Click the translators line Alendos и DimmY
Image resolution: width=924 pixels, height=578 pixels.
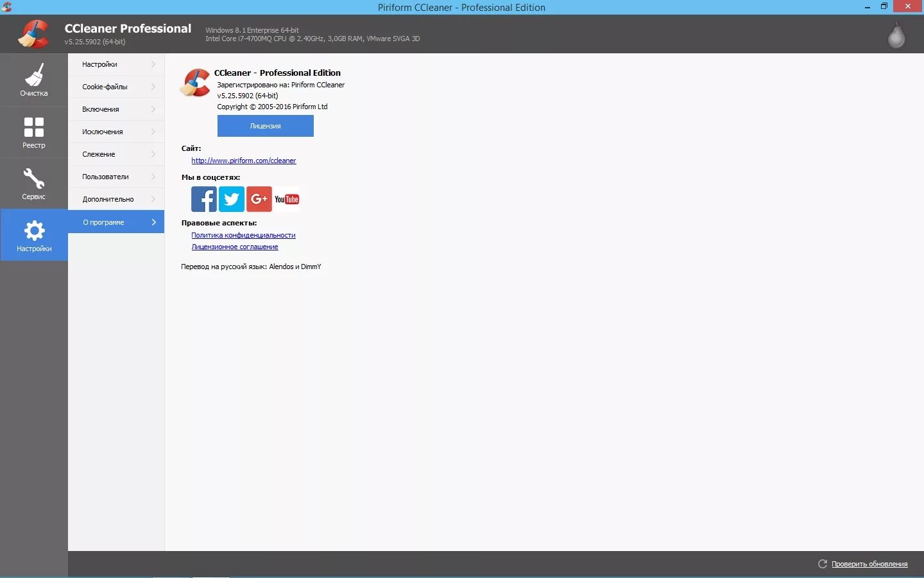pyautogui.click(x=251, y=267)
